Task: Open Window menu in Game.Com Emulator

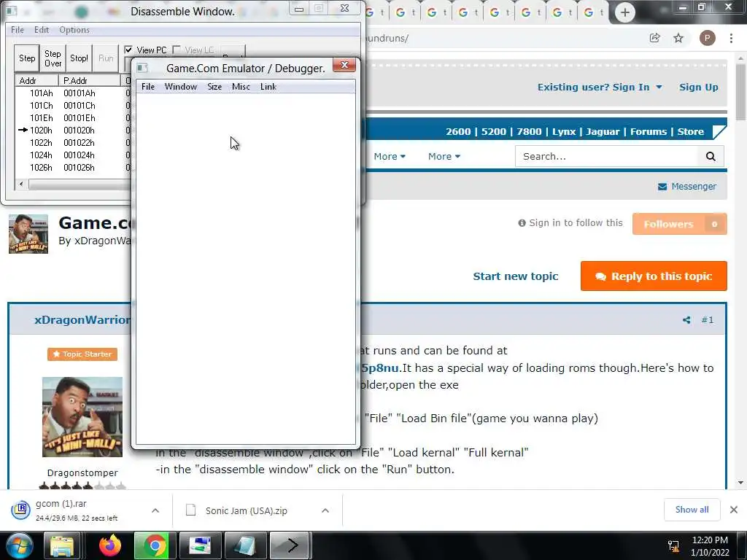Action: pyautogui.click(x=181, y=87)
